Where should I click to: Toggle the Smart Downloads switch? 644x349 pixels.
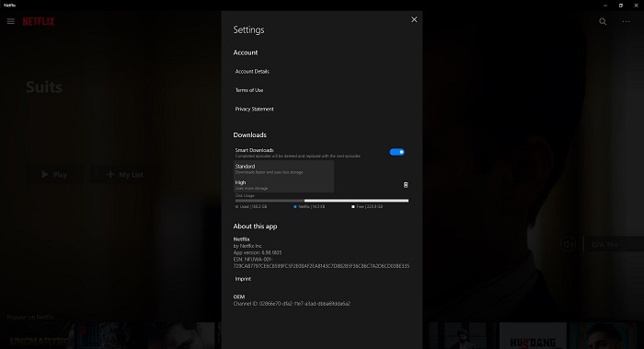click(x=397, y=152)
